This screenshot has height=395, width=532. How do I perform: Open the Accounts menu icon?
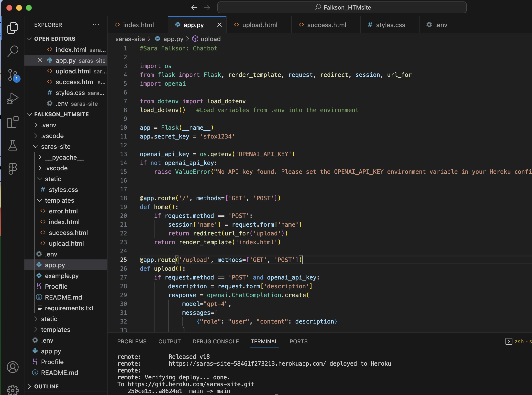click(12, 367)
